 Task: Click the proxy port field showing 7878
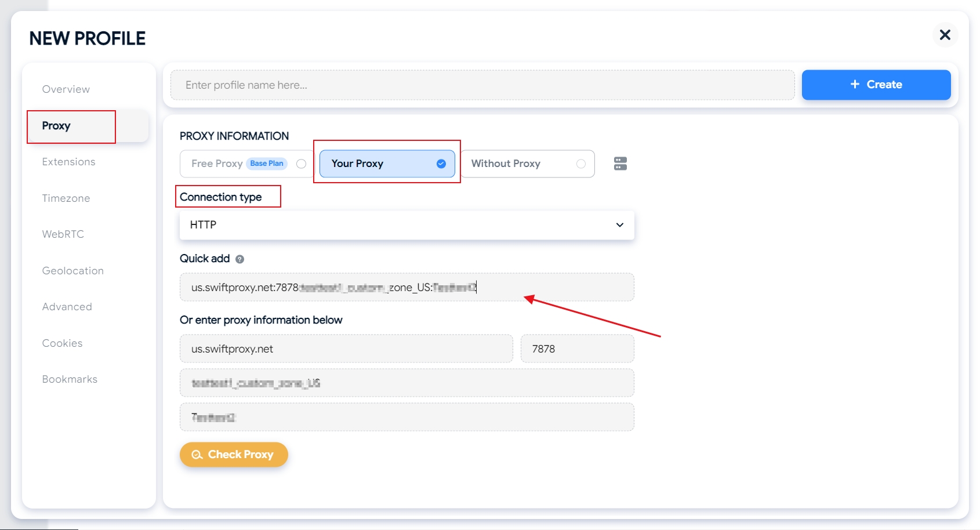coord(576,349)
